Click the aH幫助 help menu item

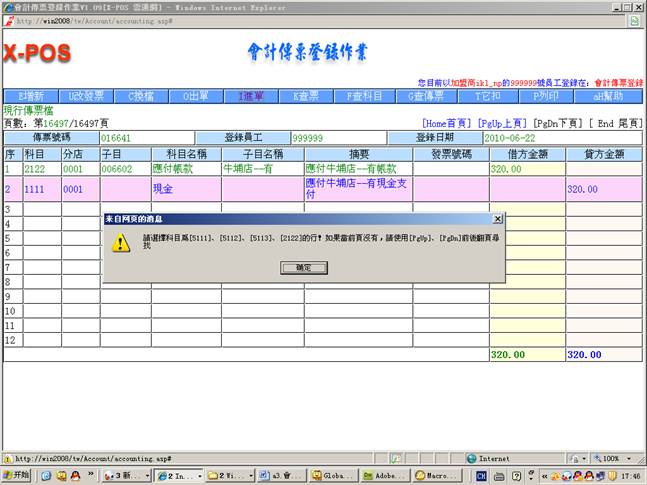[607, 97]
